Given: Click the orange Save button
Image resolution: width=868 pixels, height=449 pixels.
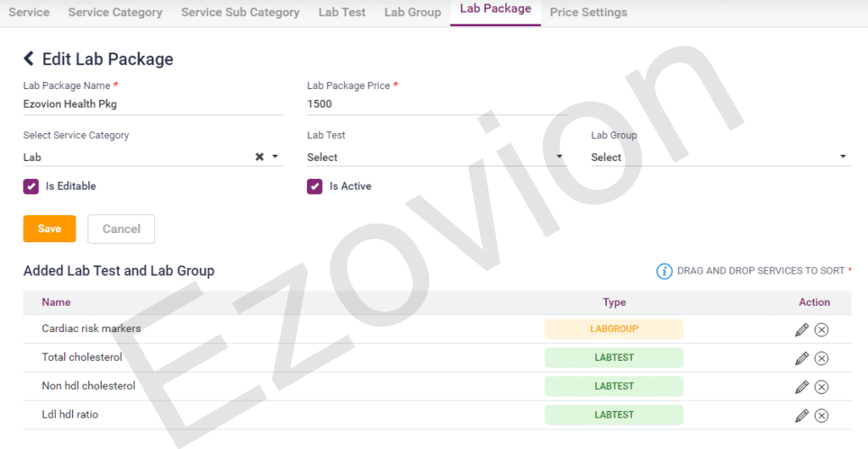Looking at the screenshot, I should tap(49, 229).
